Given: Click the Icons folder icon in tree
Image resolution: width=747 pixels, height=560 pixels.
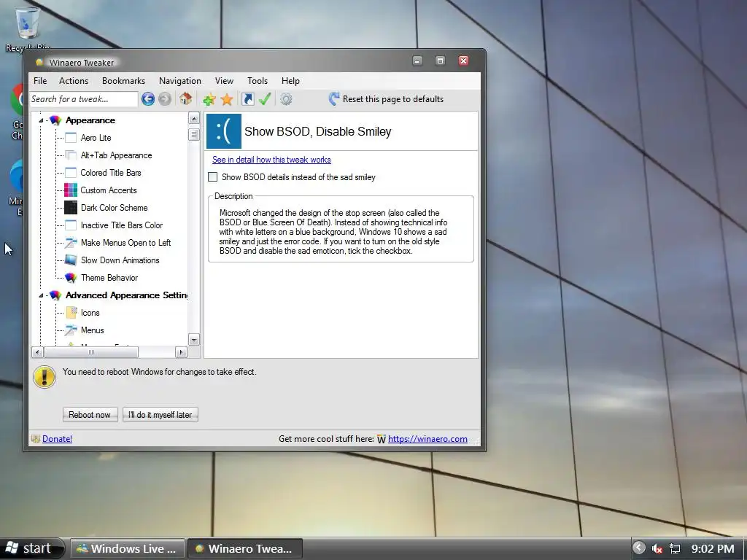Looking at the screenshot, I should 71,312.
